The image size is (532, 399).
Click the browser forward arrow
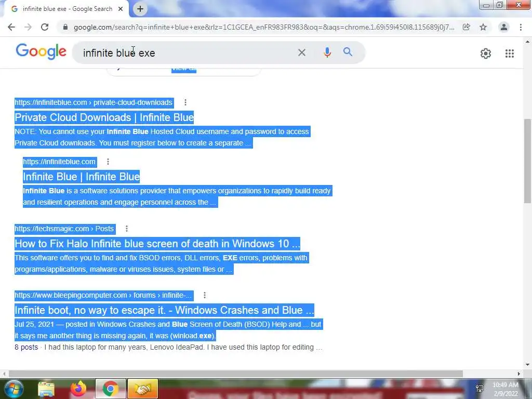[28, 27]
